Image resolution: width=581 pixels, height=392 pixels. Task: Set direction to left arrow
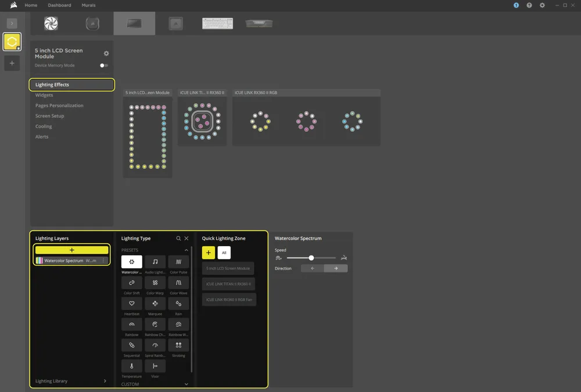313,268
